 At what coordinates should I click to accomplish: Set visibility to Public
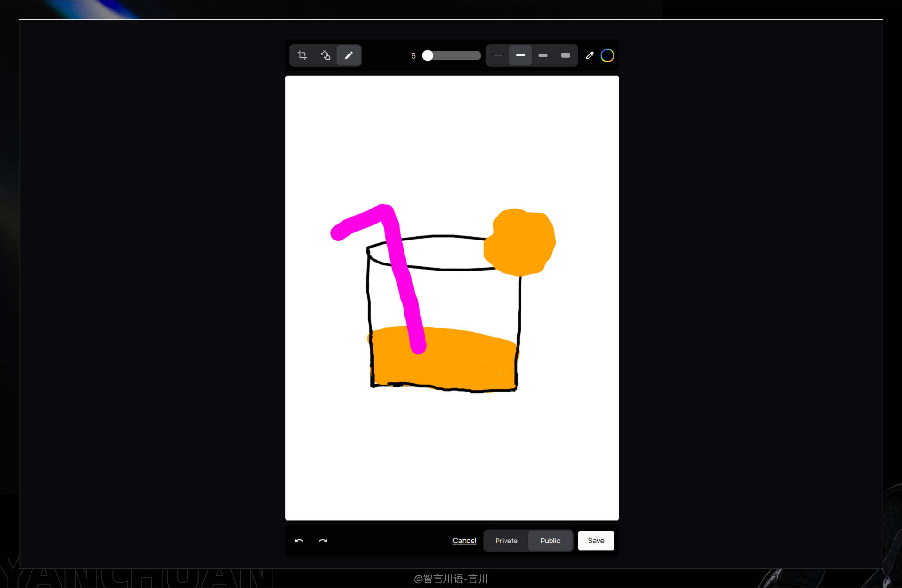[x=550, y=541]
